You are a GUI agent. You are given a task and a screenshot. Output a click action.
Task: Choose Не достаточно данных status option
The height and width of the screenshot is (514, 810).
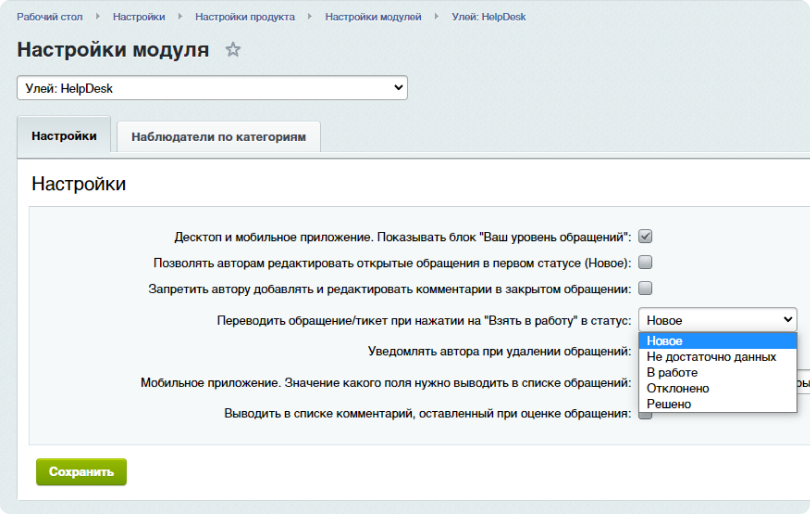coord(718,357)
